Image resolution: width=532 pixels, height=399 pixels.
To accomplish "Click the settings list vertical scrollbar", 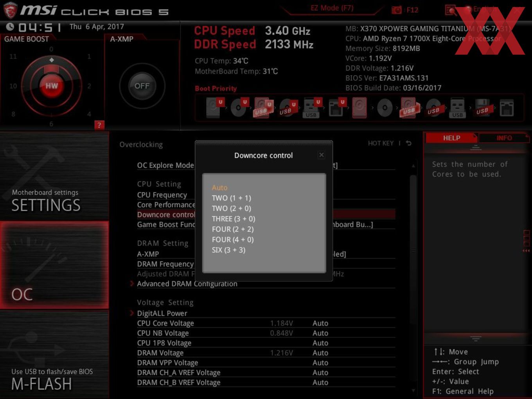I will pyautogui.click(x=413, y=250).
